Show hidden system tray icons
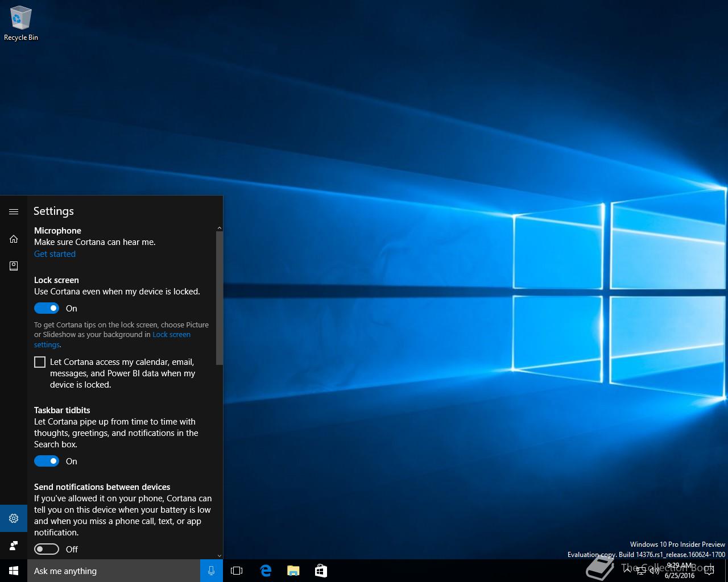 [x=627, y=571]
